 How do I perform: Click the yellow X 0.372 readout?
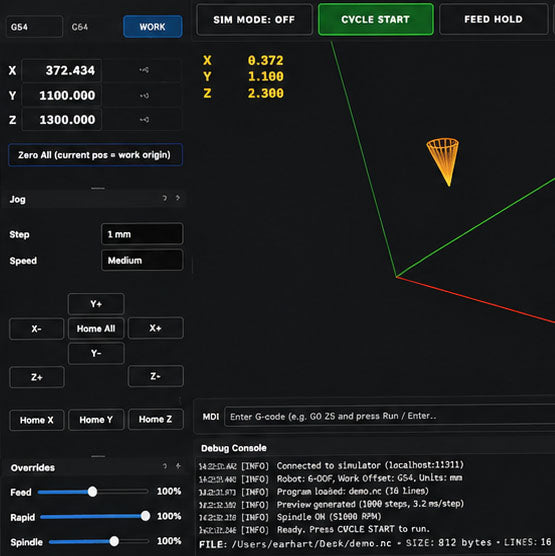243,60
